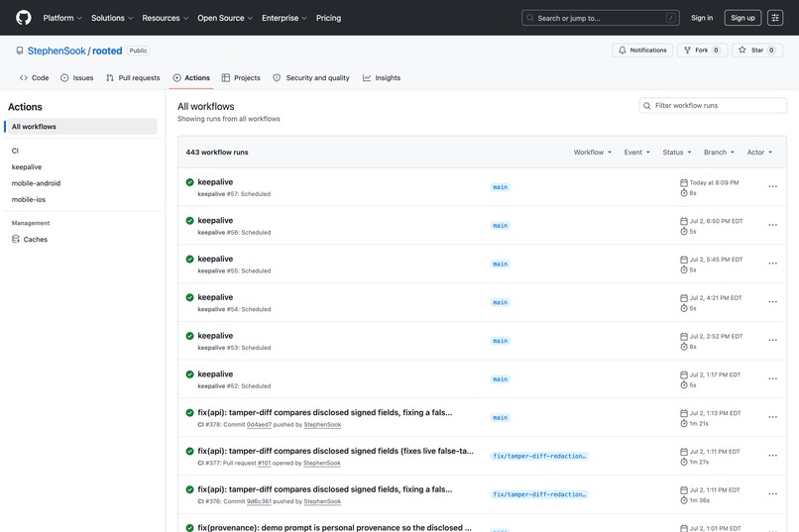Screen dimensions: 799x532
Task: Open the appearance settings icon in the header
Action: (775, 18)
